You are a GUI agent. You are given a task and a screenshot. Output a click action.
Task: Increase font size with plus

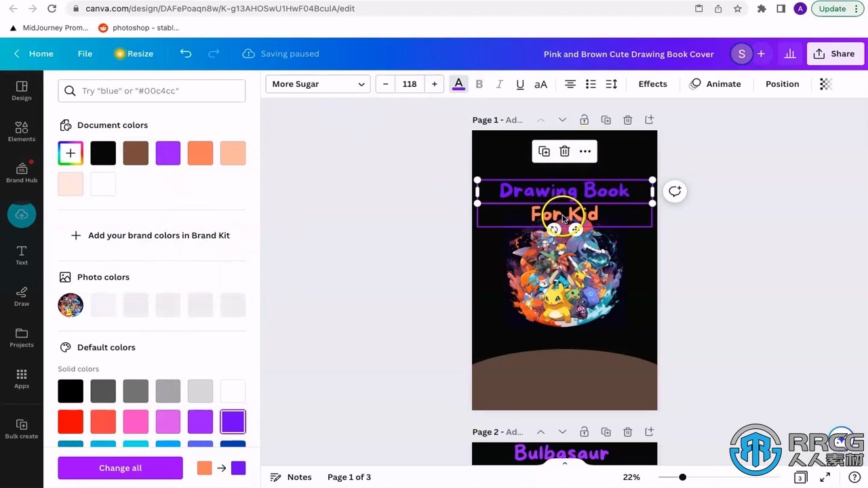[x=435, y=84]
